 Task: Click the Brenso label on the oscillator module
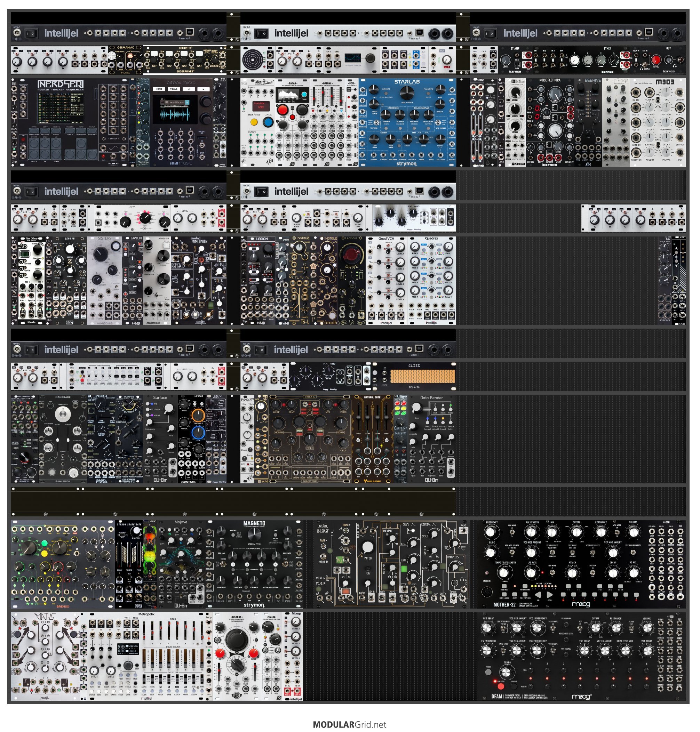63,606
